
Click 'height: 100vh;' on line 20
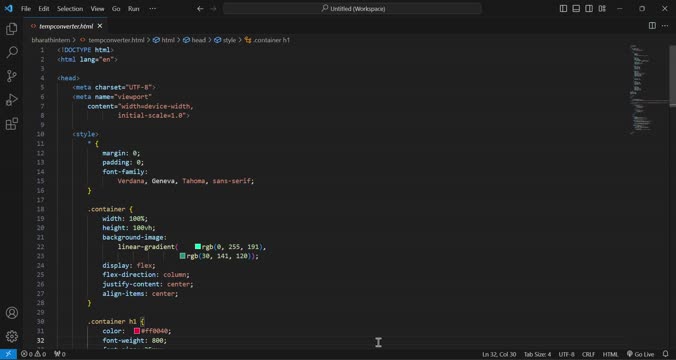click(x=129, y=228)
